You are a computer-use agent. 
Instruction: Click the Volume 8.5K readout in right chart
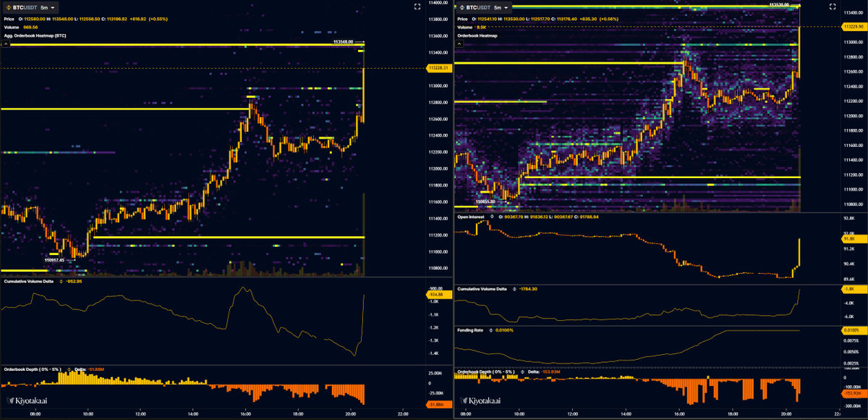point(472,27)
